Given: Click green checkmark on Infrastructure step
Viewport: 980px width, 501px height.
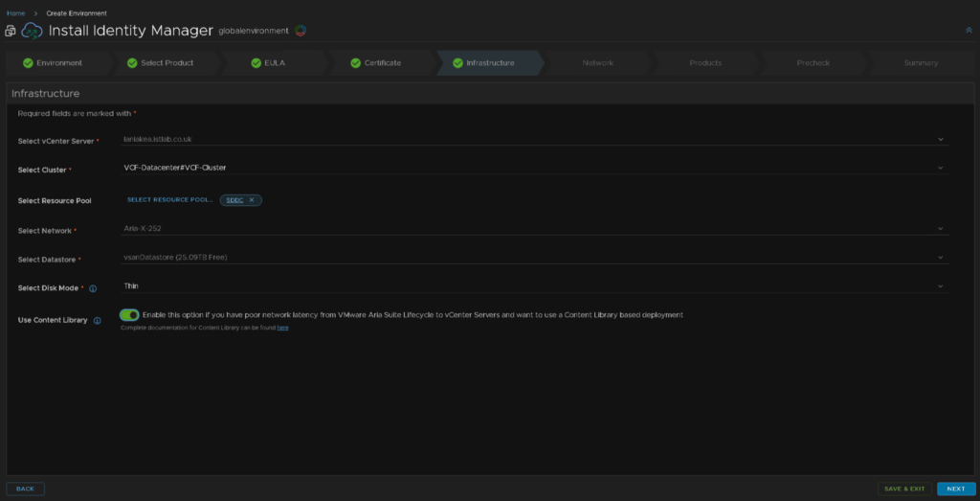Looking at the screenshot, I should pyautogui.click(x=457, y=63).
